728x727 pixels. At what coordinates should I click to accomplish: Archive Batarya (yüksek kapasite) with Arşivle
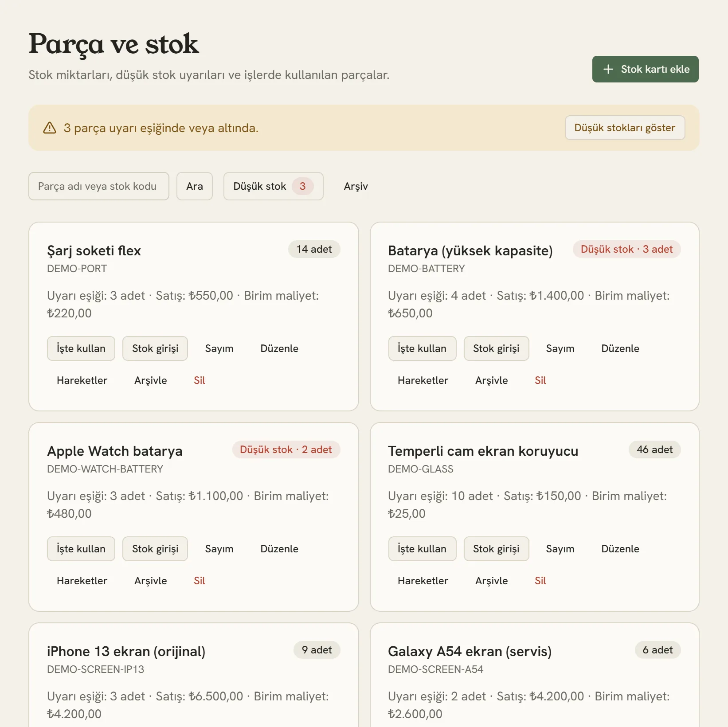(x=492, y=380)
